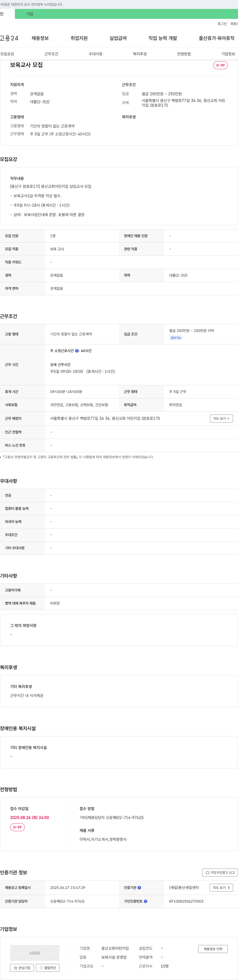Switch to the 기업 tab in green bar
The image size is (238, 980).
click(x=30, y=14)
